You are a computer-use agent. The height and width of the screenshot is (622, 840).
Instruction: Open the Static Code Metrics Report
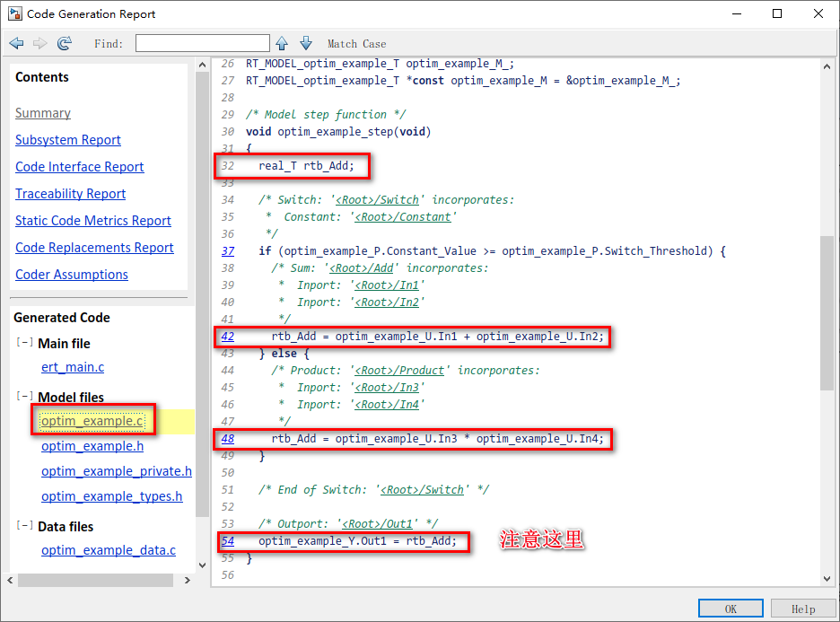click(93, 221)
